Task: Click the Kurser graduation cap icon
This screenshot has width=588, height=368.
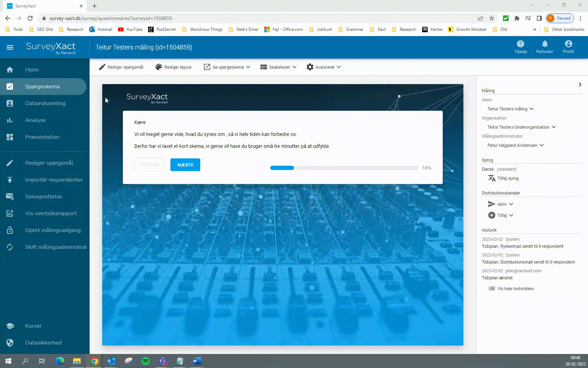Action: 10,326
